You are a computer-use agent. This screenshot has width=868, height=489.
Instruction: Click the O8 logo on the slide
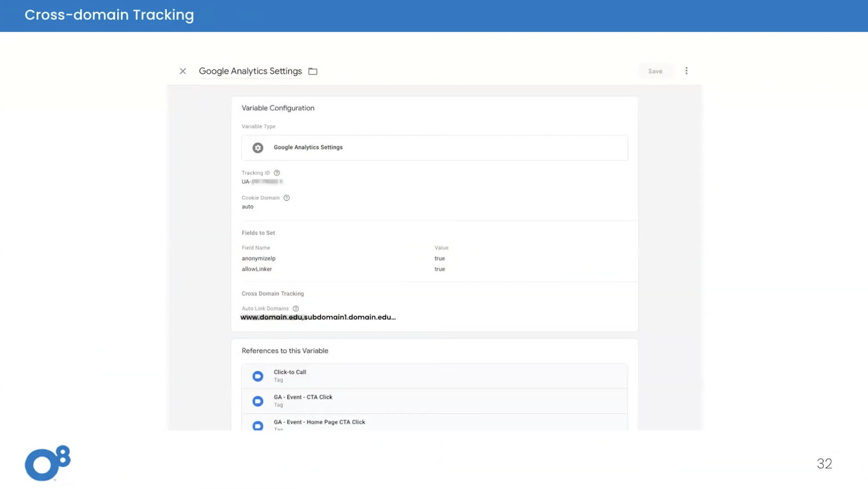point(48,464)
